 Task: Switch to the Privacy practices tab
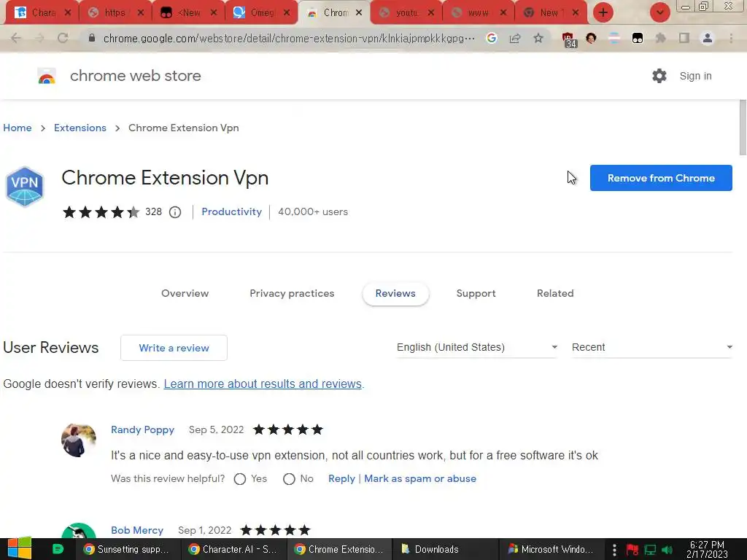click(292, 293)
